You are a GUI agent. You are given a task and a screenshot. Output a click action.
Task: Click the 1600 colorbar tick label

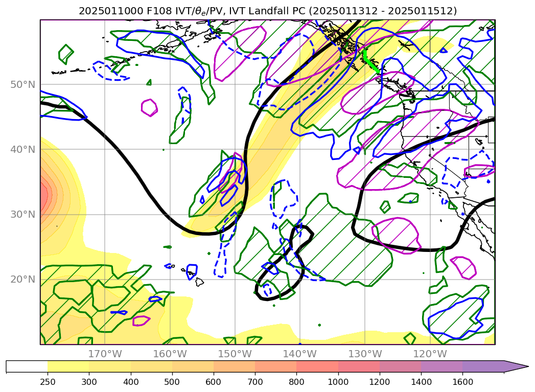(x=462, y=382)
